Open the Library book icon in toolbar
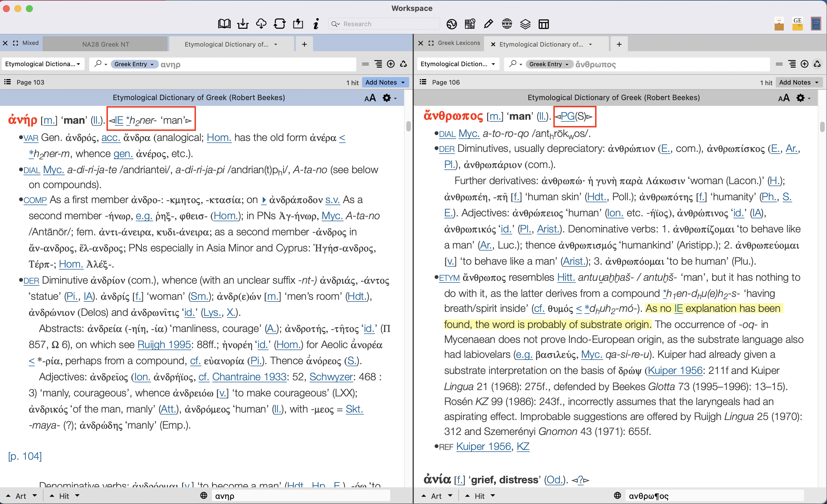The image size is (827, 504). tap(224, 24)
